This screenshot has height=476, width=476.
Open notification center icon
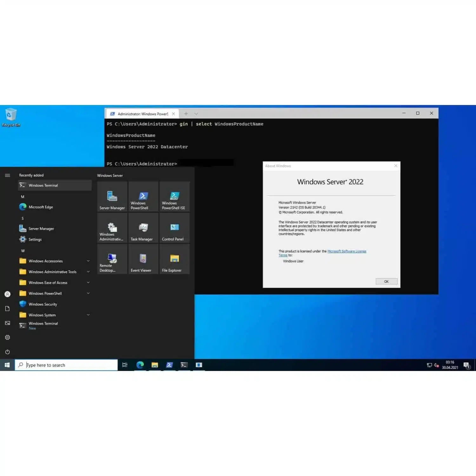point(466,365)
